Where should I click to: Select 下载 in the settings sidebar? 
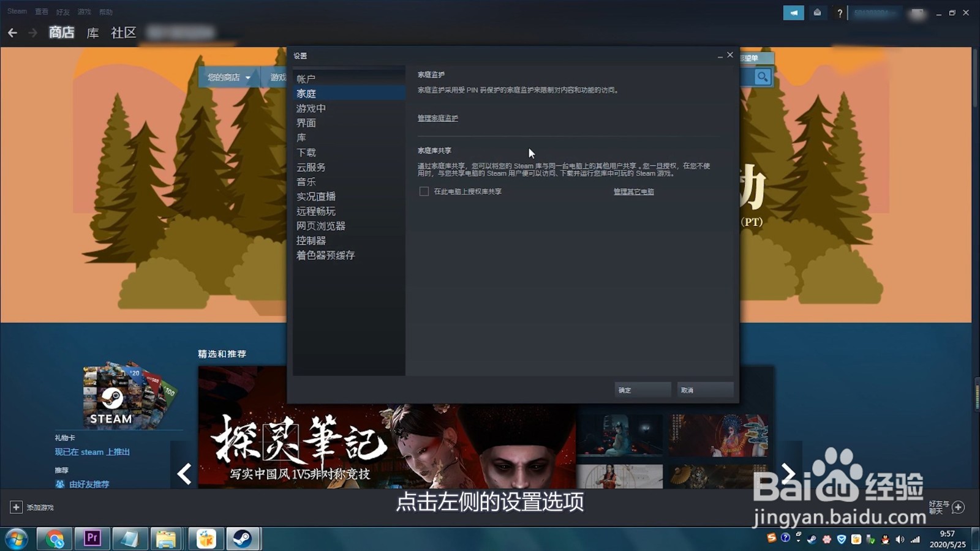pos(306,152)
